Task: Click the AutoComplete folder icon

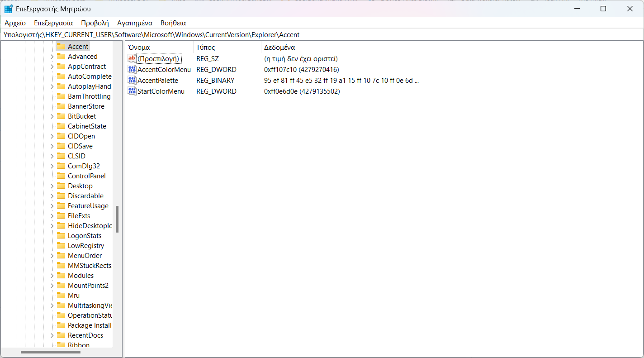Action: coord(61,76)
